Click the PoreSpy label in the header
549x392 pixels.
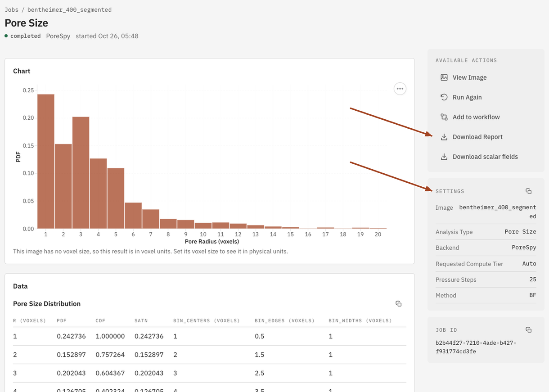[58, 36]
